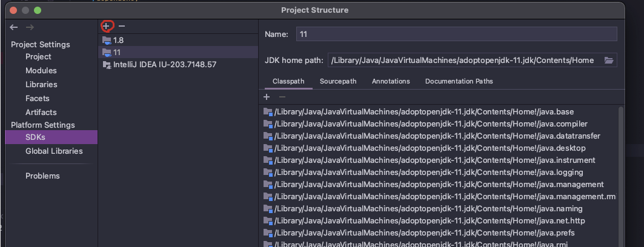Viewport: 644px width, 247px height.
Task: Select the 11 SDK entry
Action: click(178, 52)
